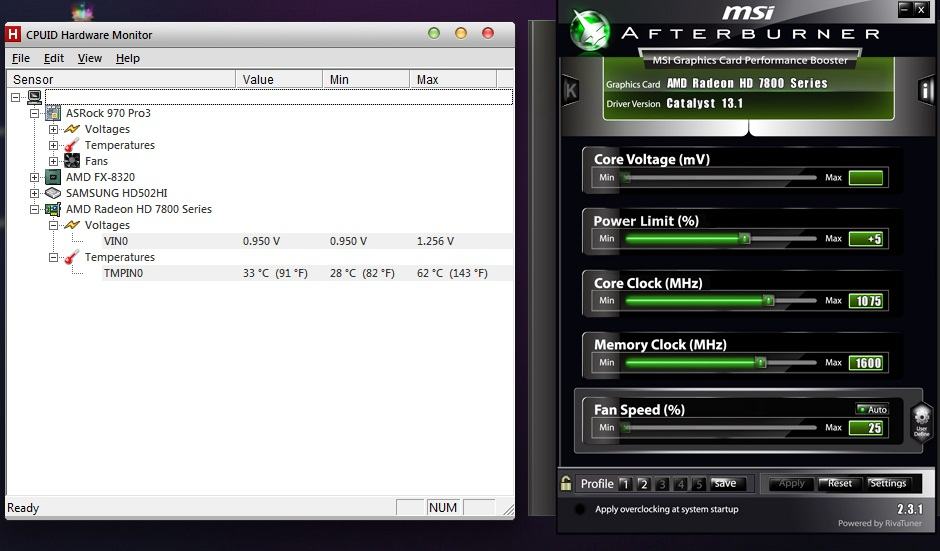Click the motherboard Voltages lightning icon

[x=72, y=129]
